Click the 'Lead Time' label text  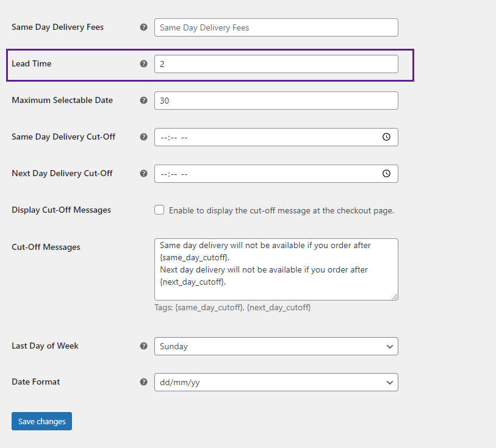point(32,63)
